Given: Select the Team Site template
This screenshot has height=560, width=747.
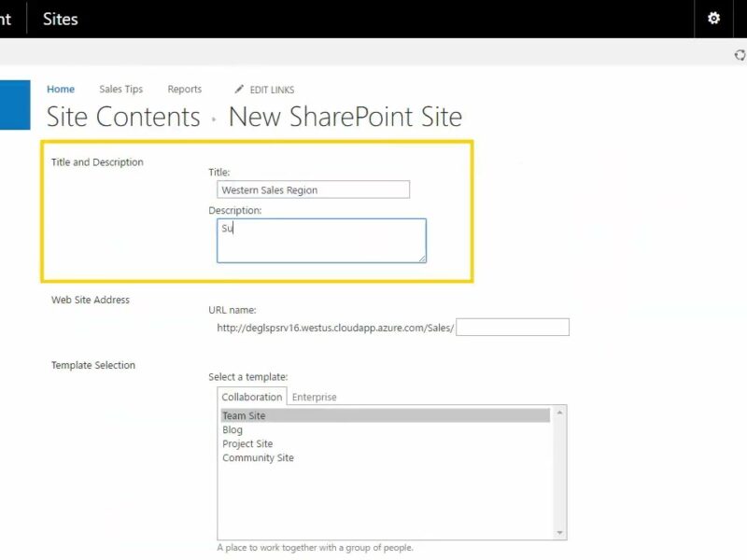Looking at the screenshot, I should (x=244, y=416).
